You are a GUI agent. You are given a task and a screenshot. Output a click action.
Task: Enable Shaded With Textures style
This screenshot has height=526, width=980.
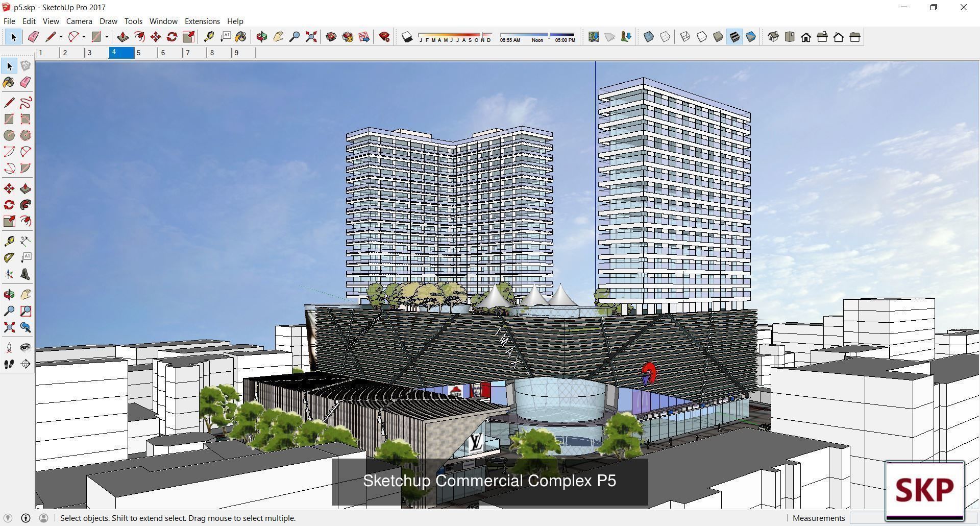point(734,37)
